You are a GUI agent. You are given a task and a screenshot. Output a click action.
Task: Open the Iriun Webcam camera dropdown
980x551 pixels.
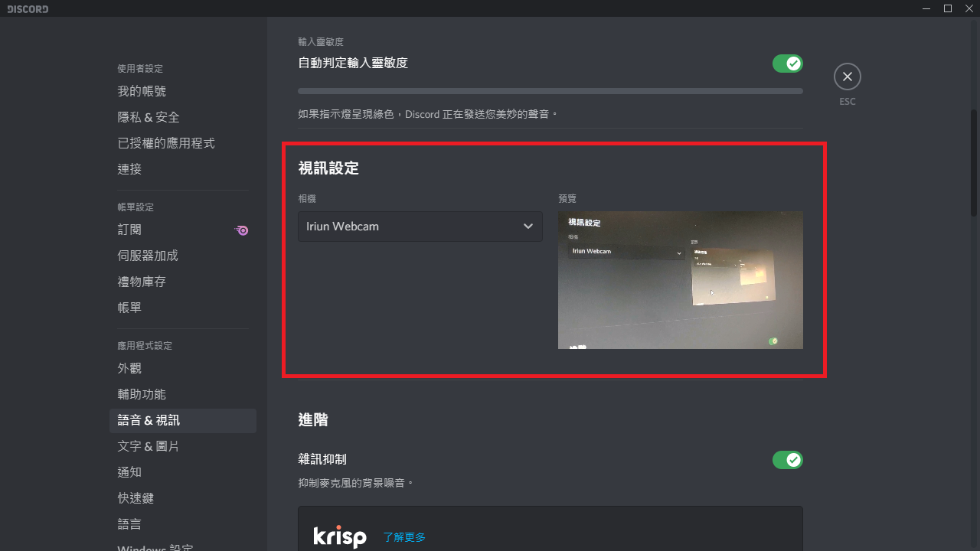[x=420, y=227]
